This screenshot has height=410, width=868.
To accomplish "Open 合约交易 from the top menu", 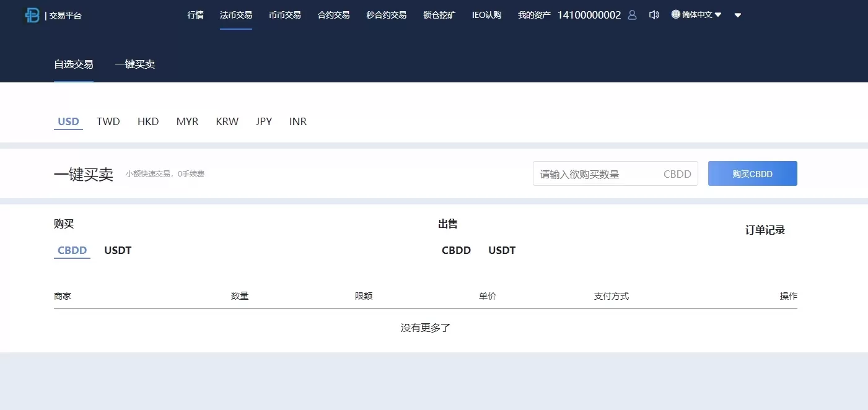I will pyautogui.click(x=333, y=15).
